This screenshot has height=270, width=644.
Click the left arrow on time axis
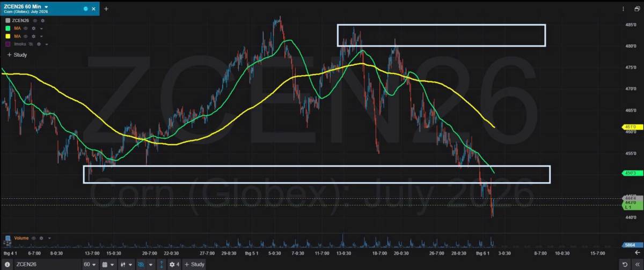(x=638, y=252)
